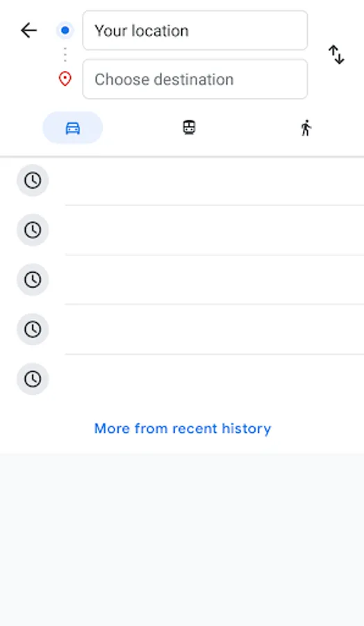Click the red destination pin icon
Image resolution: width=364 pixels, height=626 pixels.
pyautogui.click(x=65, y=79)
